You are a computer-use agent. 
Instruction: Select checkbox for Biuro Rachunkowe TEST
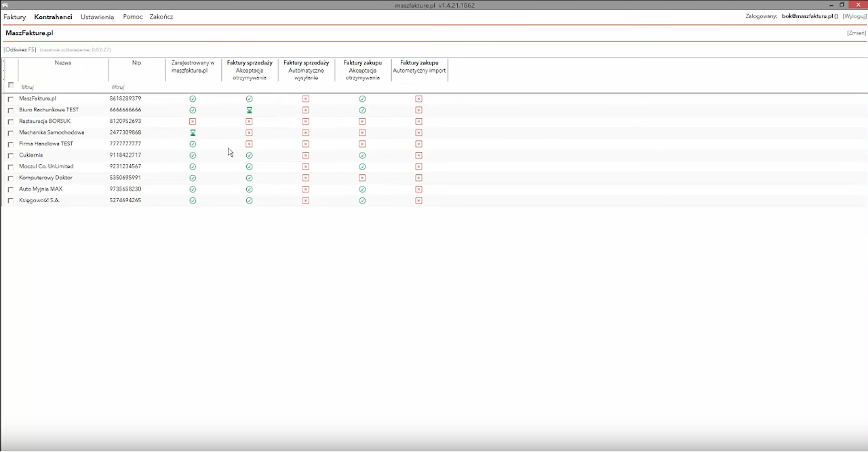(x=11, y=111)
